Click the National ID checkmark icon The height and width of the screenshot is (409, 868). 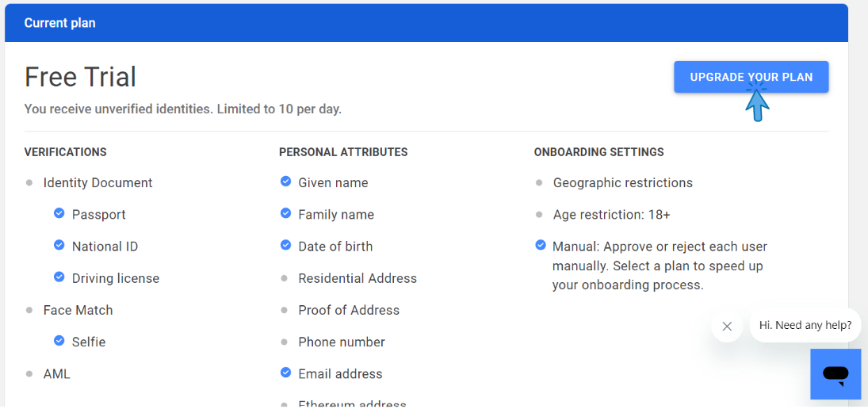point(59,245)
